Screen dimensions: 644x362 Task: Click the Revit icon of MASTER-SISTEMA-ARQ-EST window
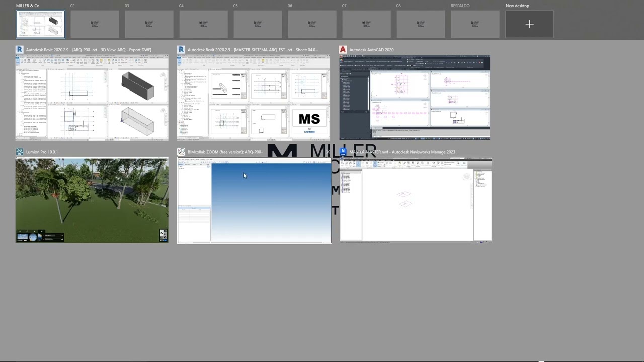pyautogui.click(x=181, y=50)
